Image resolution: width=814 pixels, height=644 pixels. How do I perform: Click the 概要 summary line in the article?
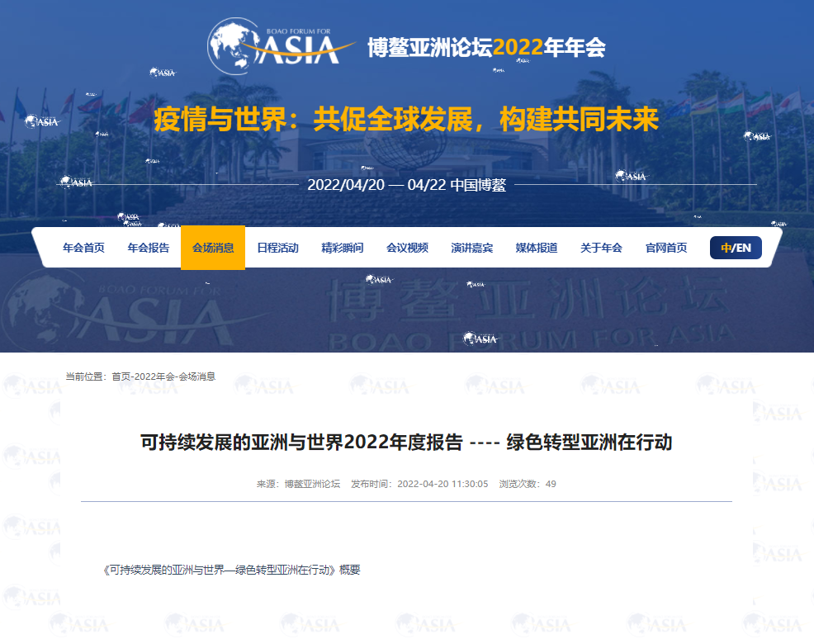(231, 570)
